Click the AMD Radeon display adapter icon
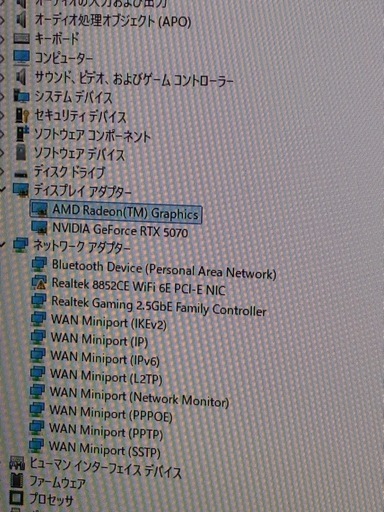This screenshot has height=512, width=384. pyautogui.click(x=40, y=209)
